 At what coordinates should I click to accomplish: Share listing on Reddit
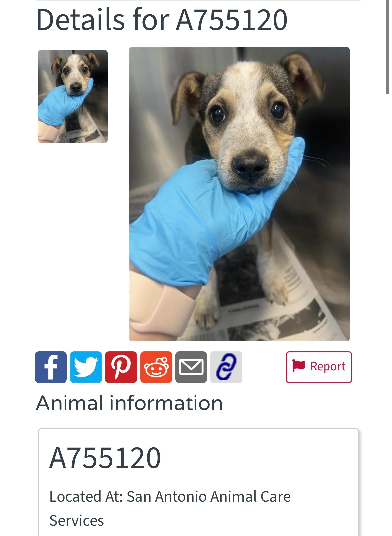(156, 367)
